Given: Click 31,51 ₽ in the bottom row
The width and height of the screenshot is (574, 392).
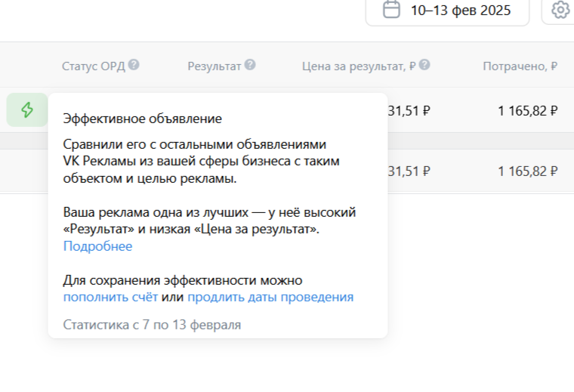Looking at the screenshot, I should pyautogui.click(x=409, y=171).
